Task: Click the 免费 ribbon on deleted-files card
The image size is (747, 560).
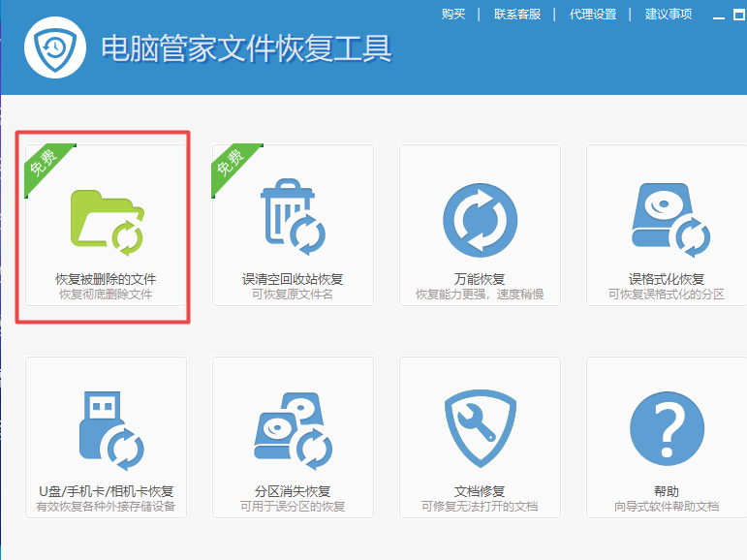Action: (45, 165)
